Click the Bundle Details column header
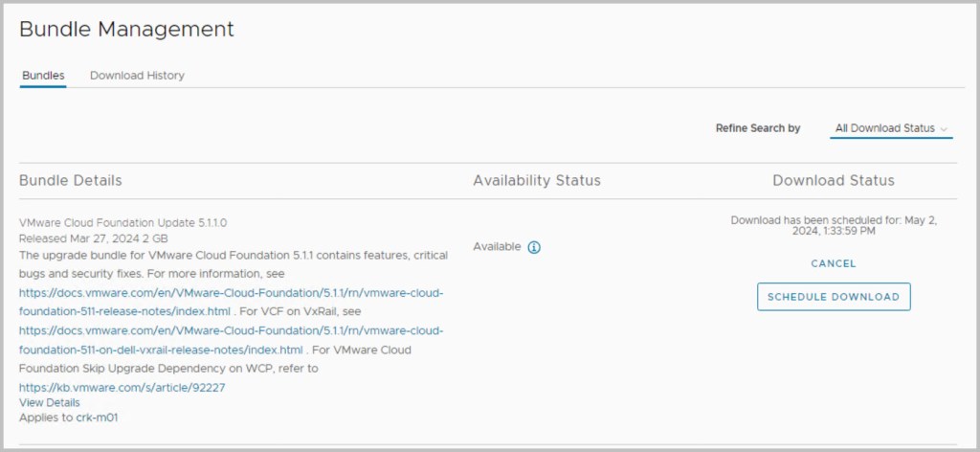The width and height of the screenshot is (980, 452). point(71,181)
